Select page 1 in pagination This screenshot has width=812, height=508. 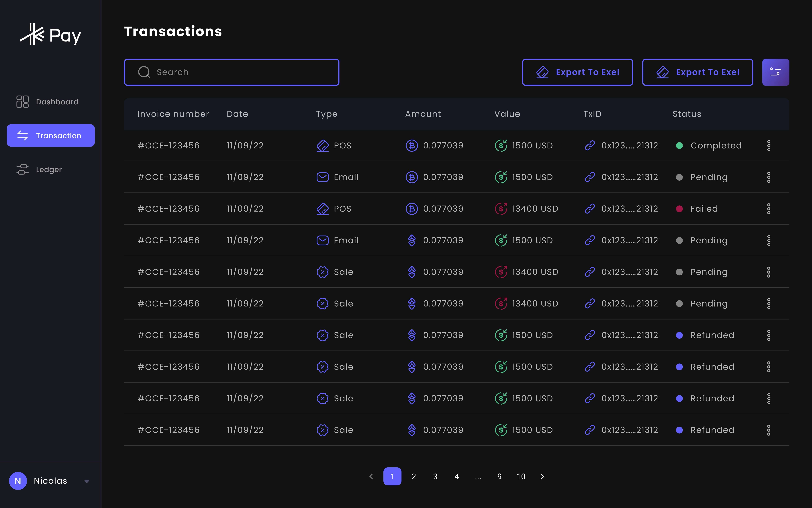392,476
